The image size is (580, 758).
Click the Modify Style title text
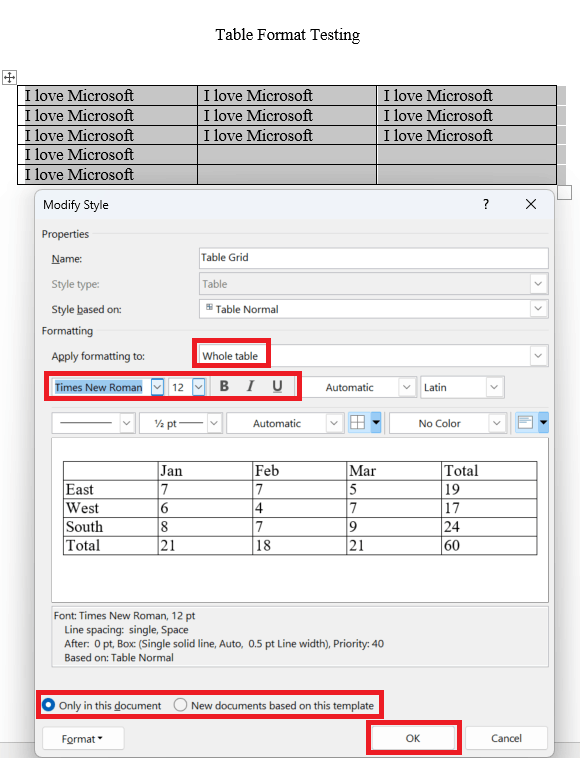76,204
